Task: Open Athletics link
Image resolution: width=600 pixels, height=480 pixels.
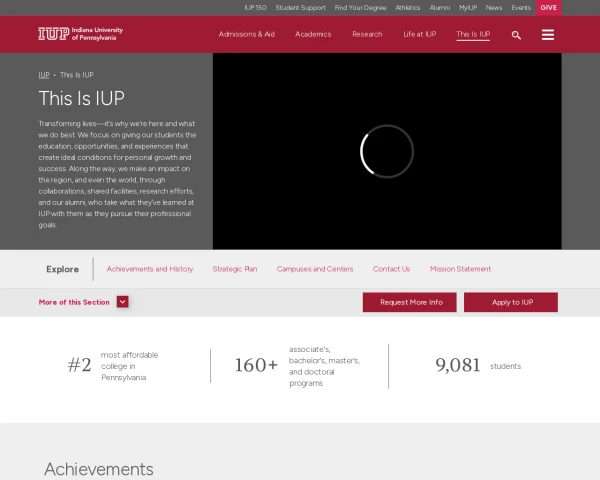Action: [408, 8]
